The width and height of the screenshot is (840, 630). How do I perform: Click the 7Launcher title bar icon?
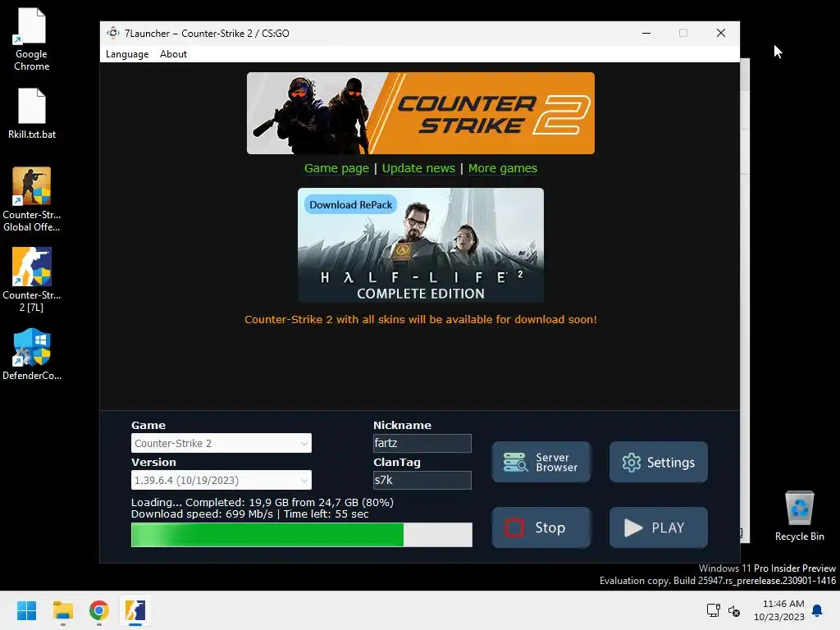coord(112,33)
